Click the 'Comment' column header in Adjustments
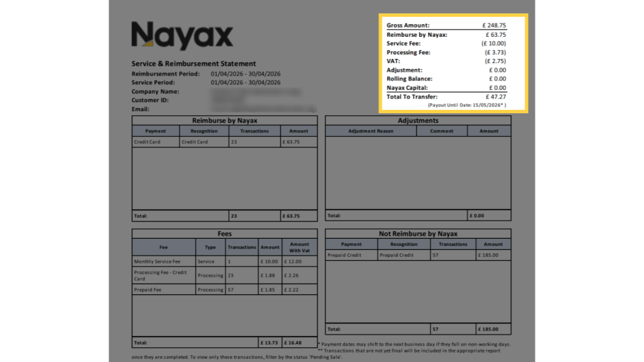 point(442,131)
